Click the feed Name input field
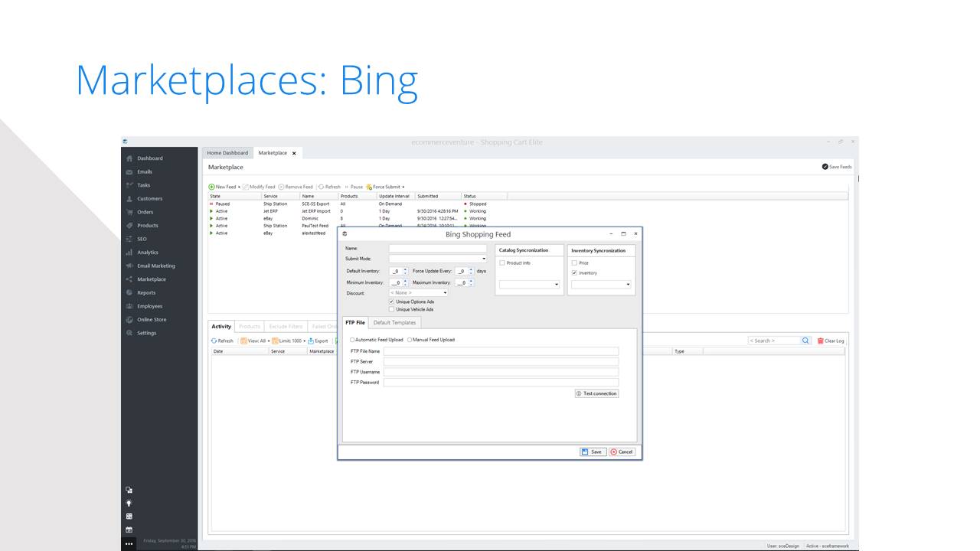980x551 pixels. click(x=438, y=248)
